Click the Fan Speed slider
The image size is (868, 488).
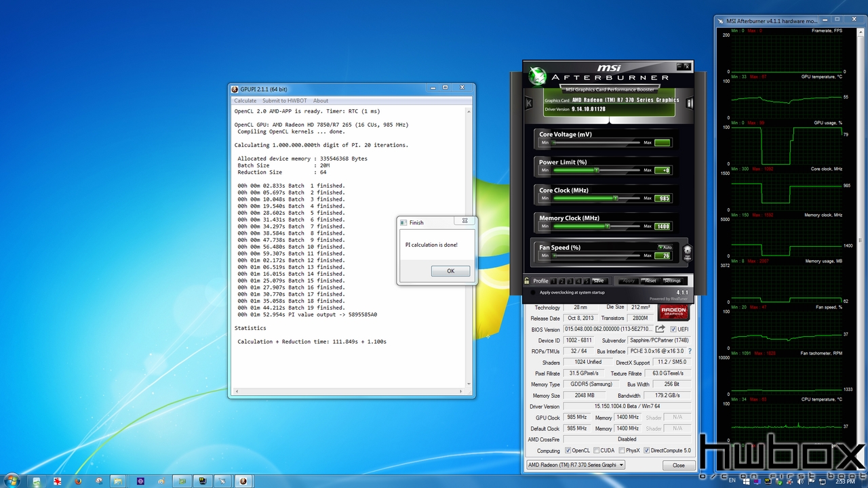pos(595,256)
